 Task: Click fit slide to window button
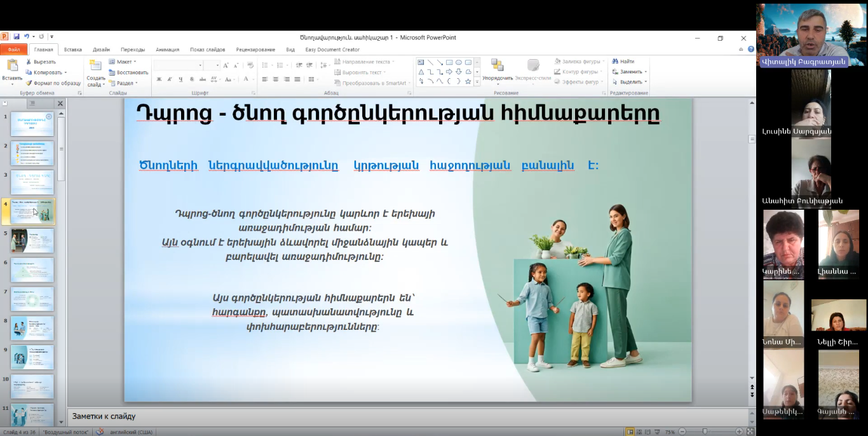[750, 432]
